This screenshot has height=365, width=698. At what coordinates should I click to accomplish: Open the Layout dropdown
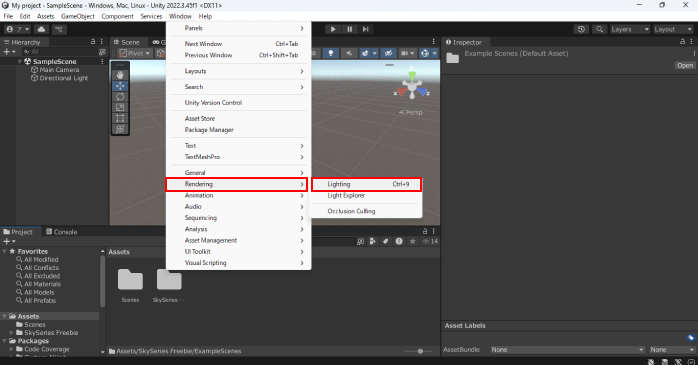tap(673, 29)
